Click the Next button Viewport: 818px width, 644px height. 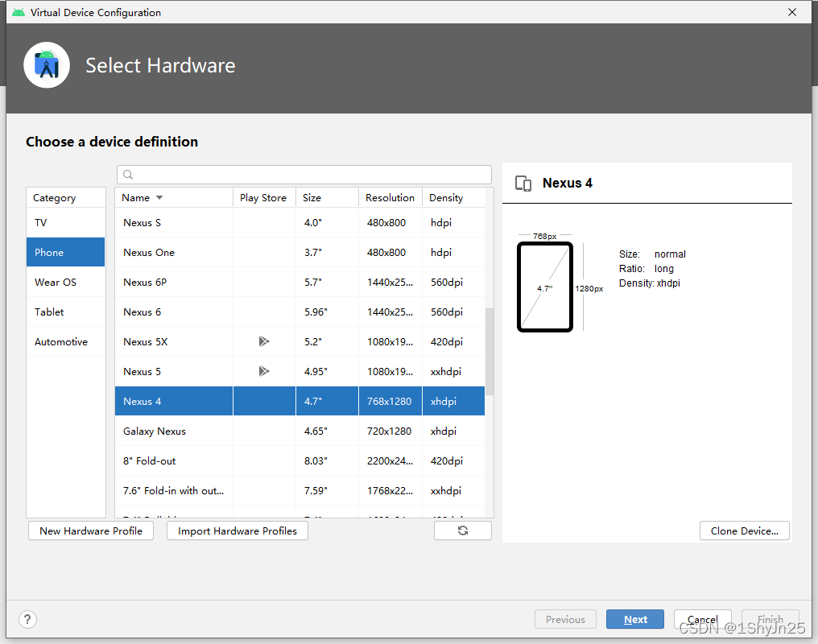[x=635, y=620]
